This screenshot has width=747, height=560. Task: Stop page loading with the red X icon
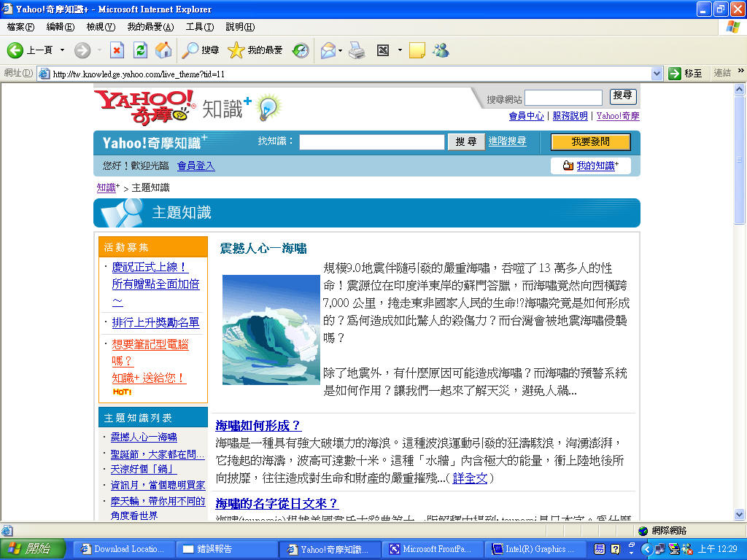(117, 50)
